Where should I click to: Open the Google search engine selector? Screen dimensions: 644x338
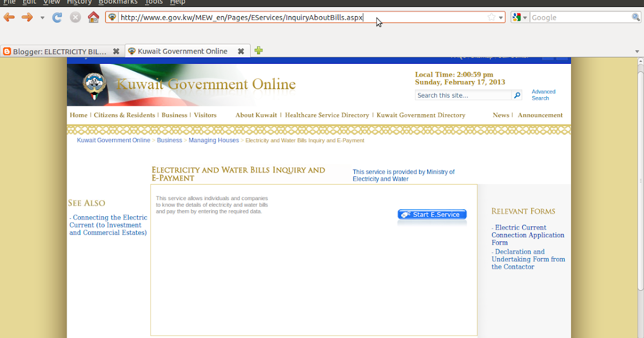coord(520,17)
